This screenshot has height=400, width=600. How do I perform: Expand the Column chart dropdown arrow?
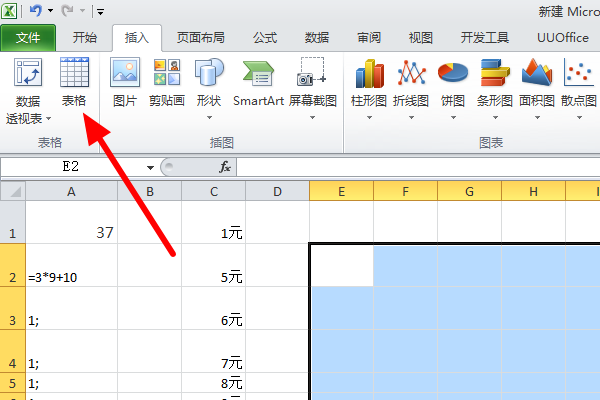[x=369, y=118]
